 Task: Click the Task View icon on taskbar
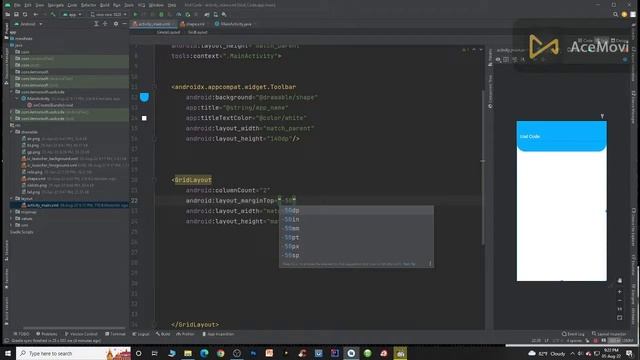click(x=155, y=353)
